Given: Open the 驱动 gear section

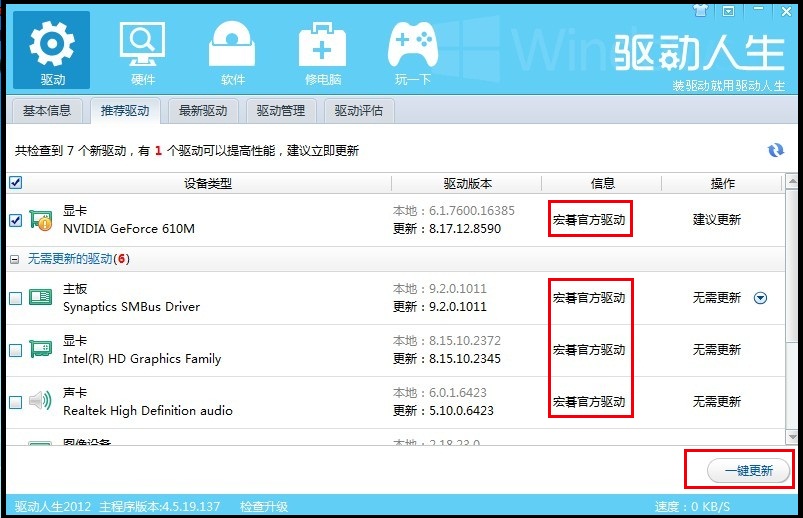Looking at the screenshot, I should pos(52,50).
